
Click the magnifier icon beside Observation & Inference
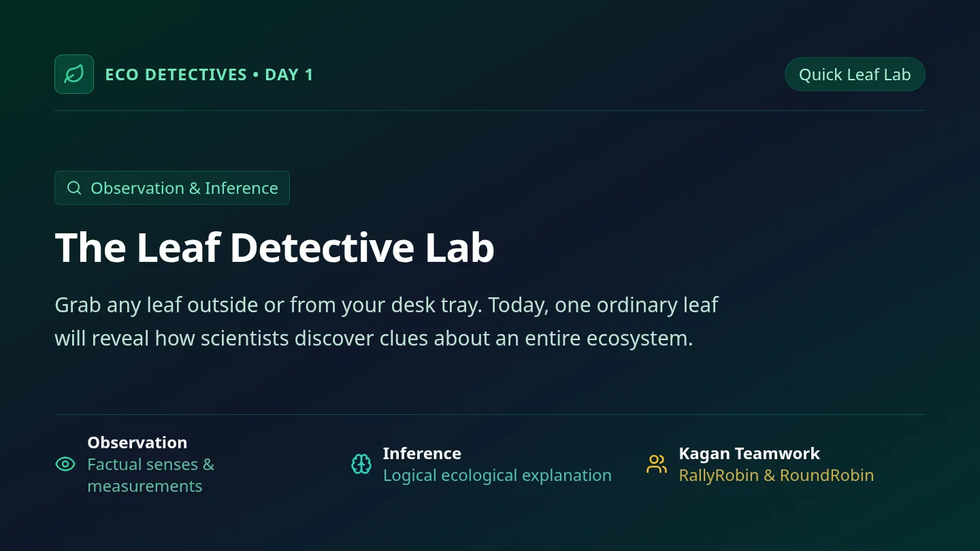74,188
